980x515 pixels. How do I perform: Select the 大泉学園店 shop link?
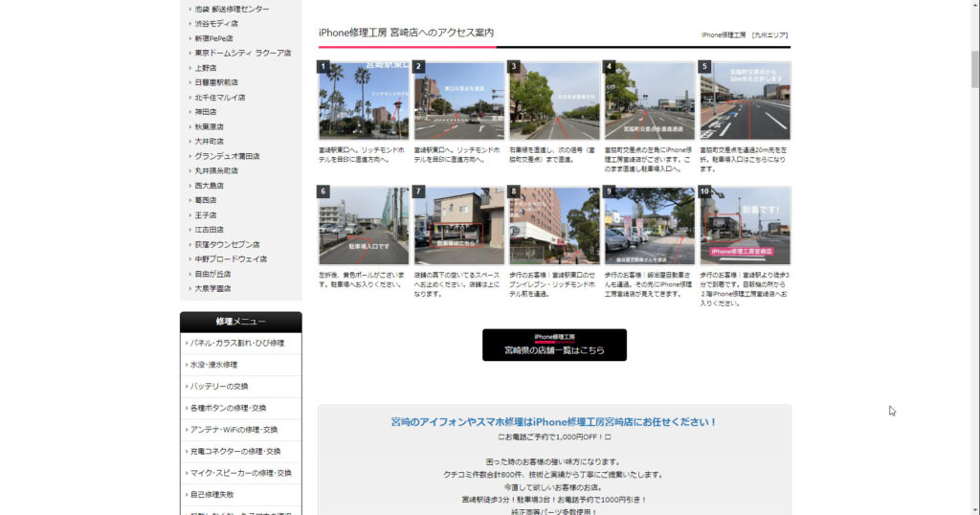(212, 288)
